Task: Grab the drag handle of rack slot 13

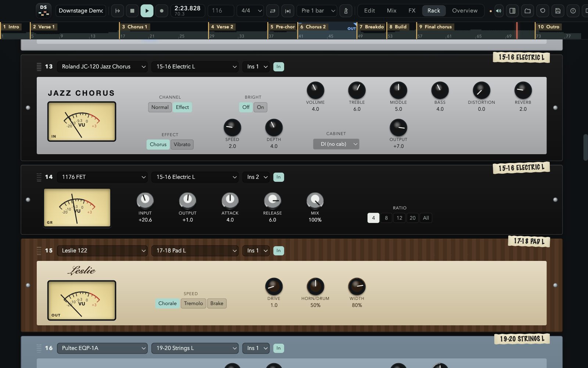Action: 39,67
